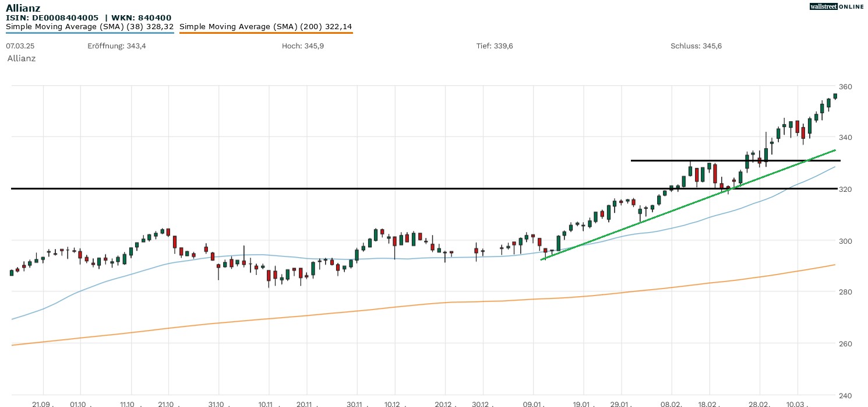The image size is (868, 407).
Task: Click the Tief: 339,6 value
Action: (495, 45)
